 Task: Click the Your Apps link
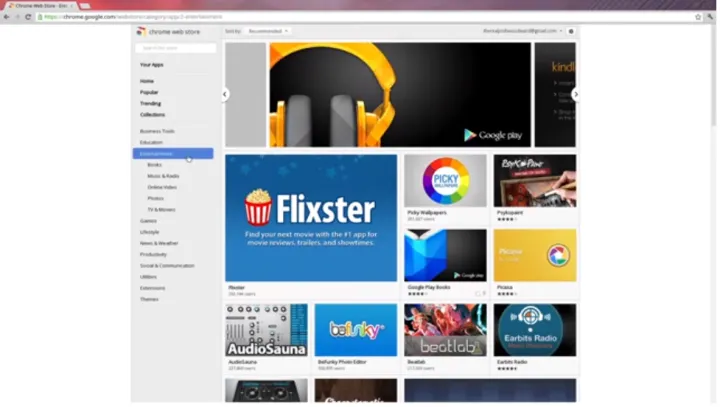152,65
